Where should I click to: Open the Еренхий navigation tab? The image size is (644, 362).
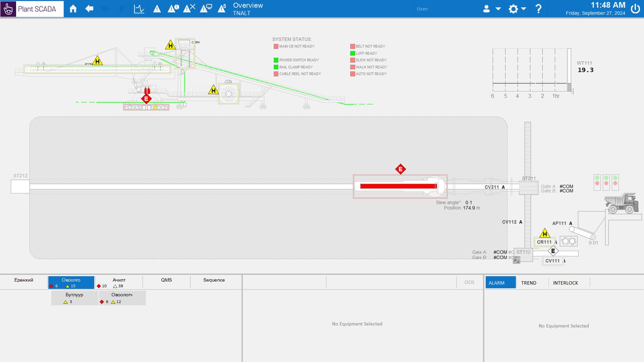coord(24,282)
